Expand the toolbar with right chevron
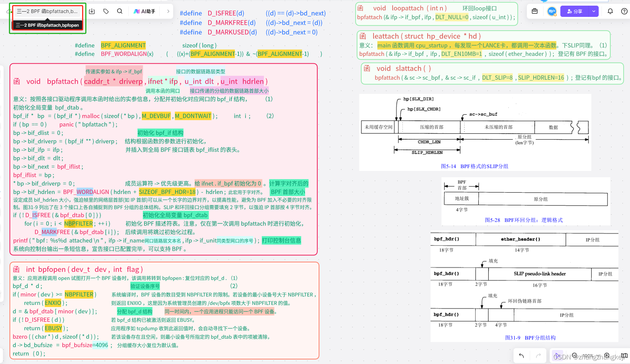This screenshot has height=364, width=630. tap(168, 11)
